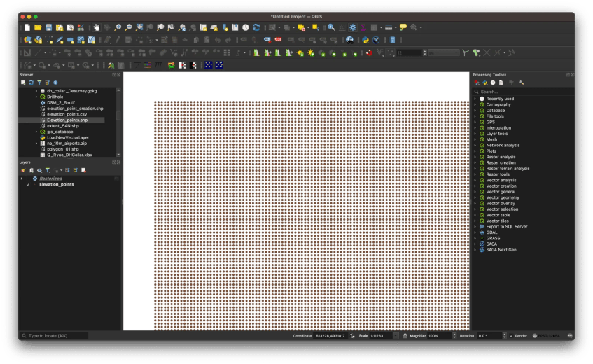593x364 pixels.
Task: Select the Zoom In magnifier tool
Action: [118, 27]
